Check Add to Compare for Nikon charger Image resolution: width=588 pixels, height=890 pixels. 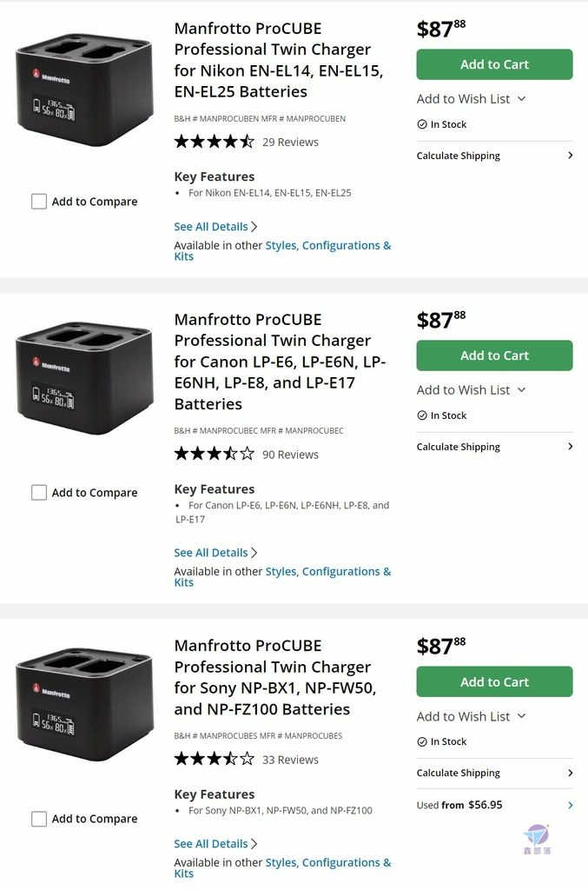tap(39, 202)
